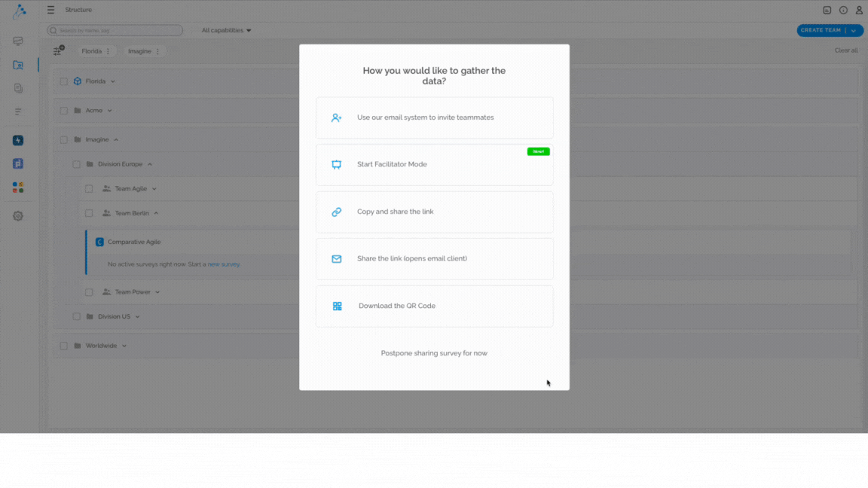This screenshot has width=868, height=488.
Task: Click the Facilitator Mode presentation icon
Action: tap(337, 165)
